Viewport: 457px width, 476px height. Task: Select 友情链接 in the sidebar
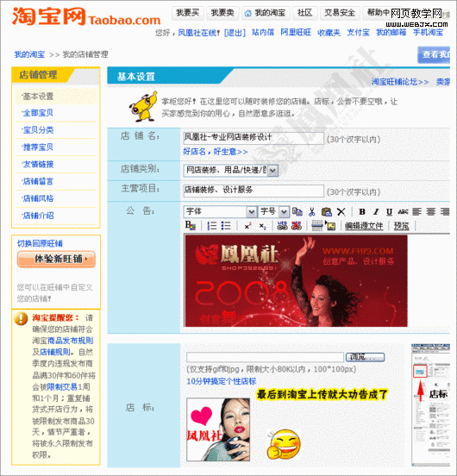pyautogui.click(x=38, y=164)
